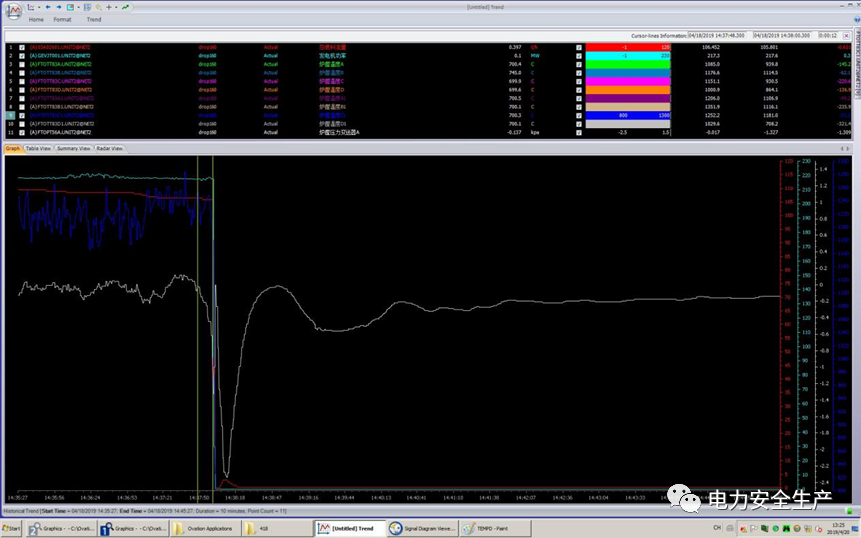This screenshot has width=861, height=538.
Task: Toggle the checkbox for trend row 1
Action: tap(22, 47)
